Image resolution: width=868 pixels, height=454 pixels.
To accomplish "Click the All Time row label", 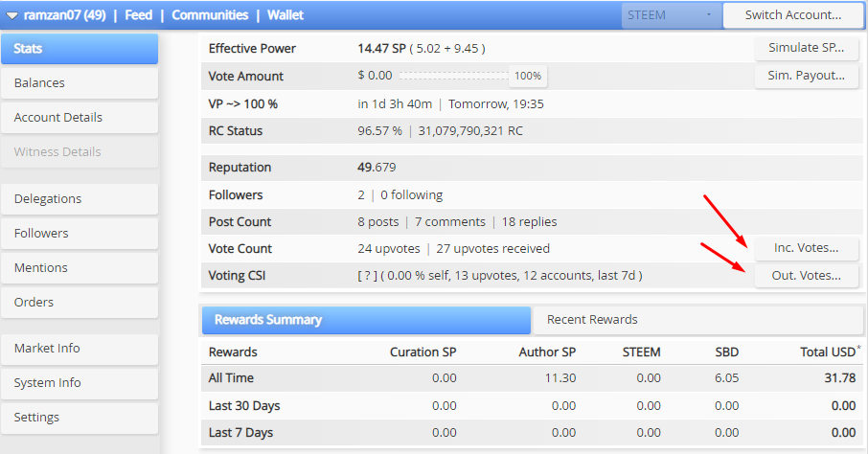I will pyautogui.click(x=231, y=378).
